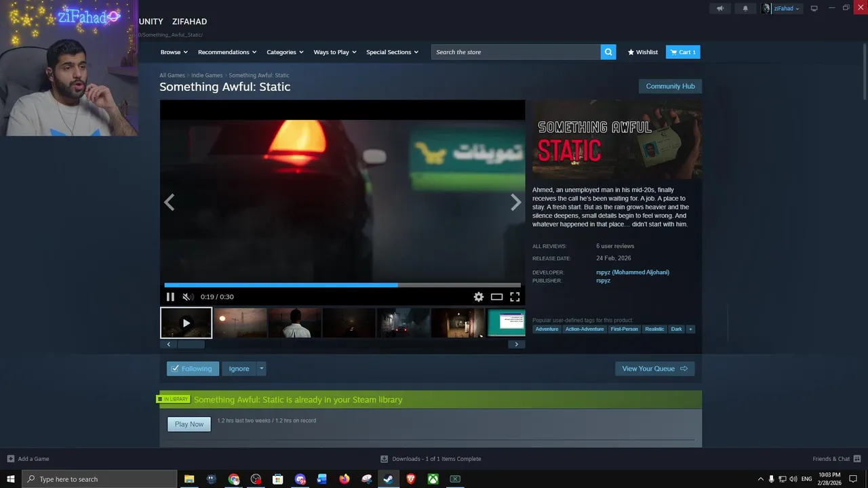
Task: Open Microsoft Store from taskbar
Action: (x=278, y=479)
